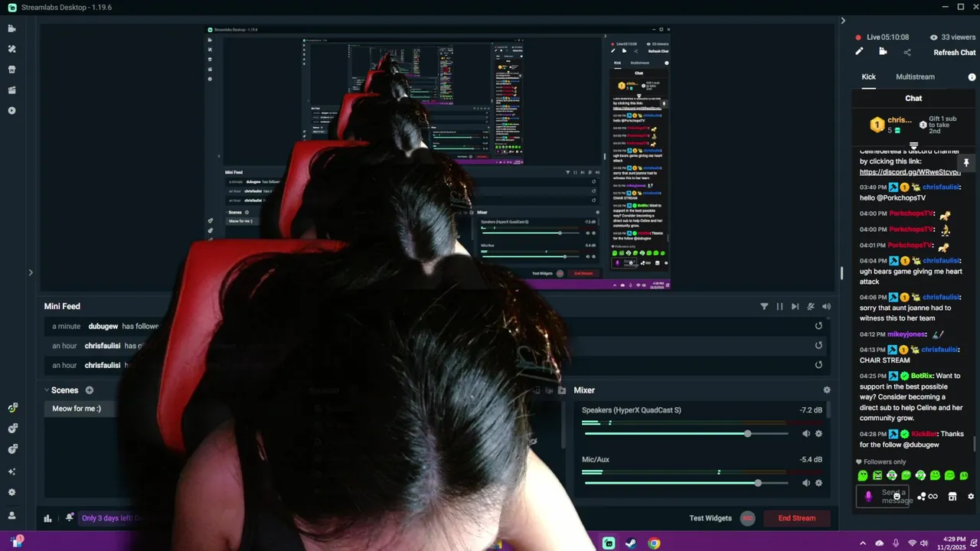The width and height of the screenshot is (980, 551).
Task: Add a new scene with plus icon
Action: coord(89,390)
